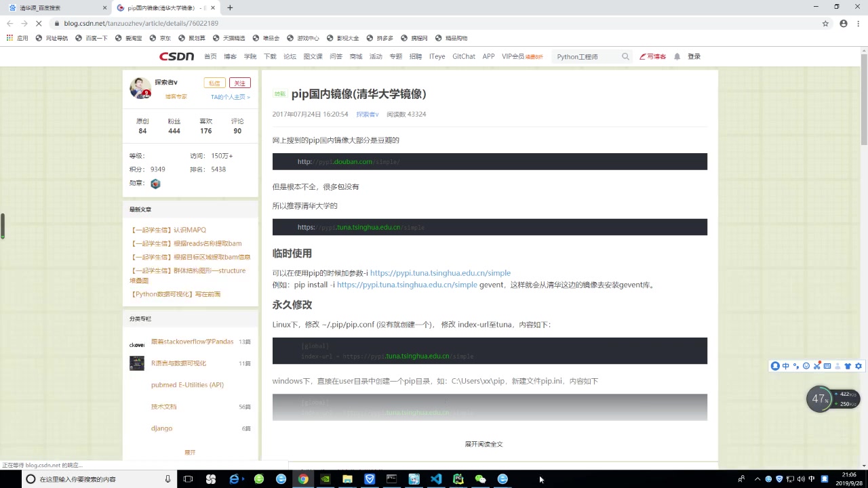This screenshot has height=488, width=868.
Task: Open the 首页 nav item
Action: click(210, 57)
